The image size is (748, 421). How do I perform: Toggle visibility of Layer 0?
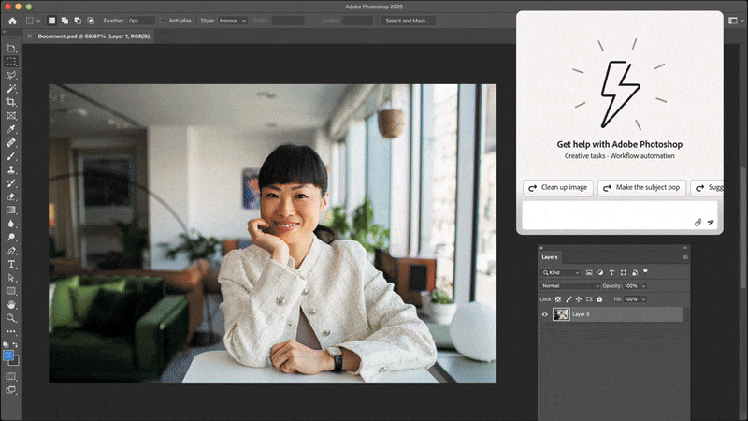coord(545,314)
